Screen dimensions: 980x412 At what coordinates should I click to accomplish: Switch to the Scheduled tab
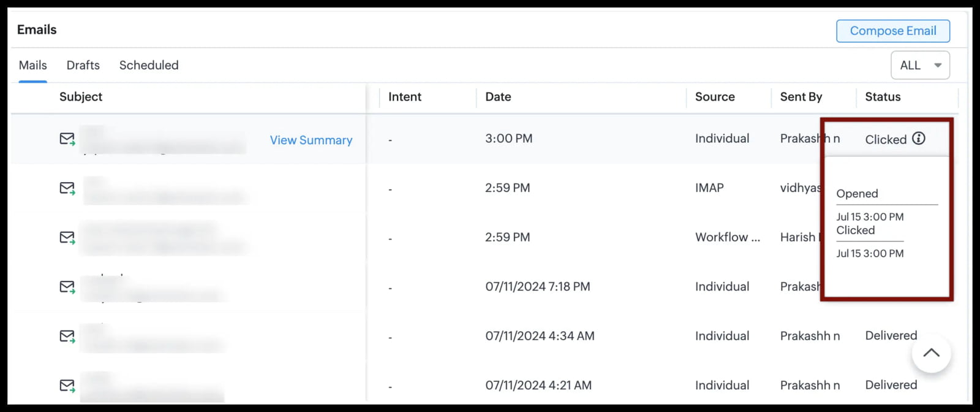pos(148,65)
